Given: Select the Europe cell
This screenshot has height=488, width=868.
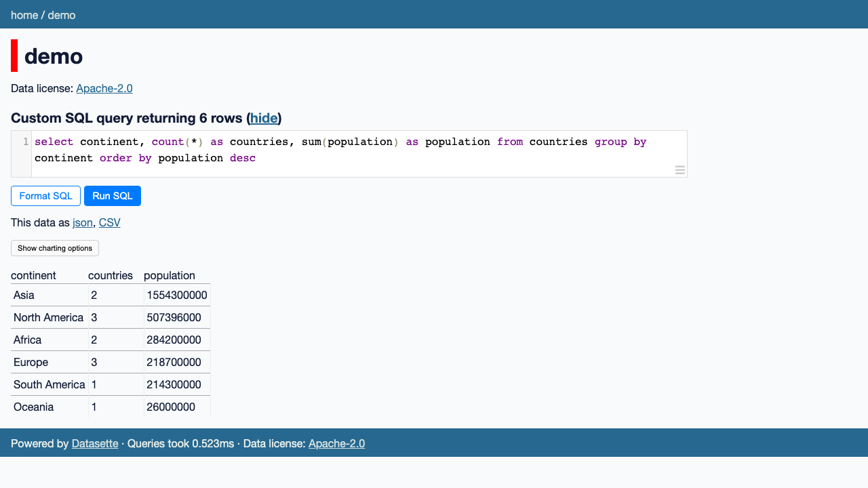Looking at the screenshot, I should [50, 362].
